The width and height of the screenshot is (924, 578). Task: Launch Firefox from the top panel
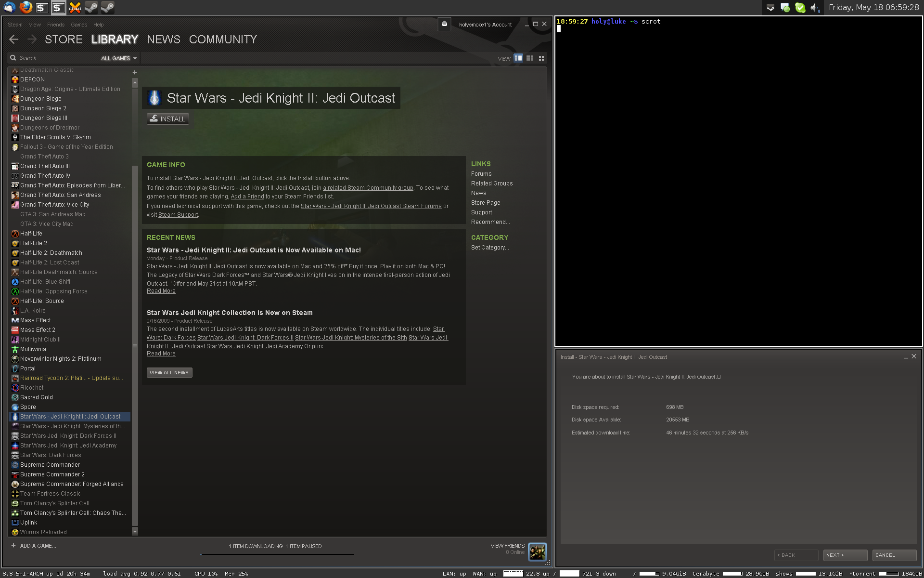(x=26, y=7)
